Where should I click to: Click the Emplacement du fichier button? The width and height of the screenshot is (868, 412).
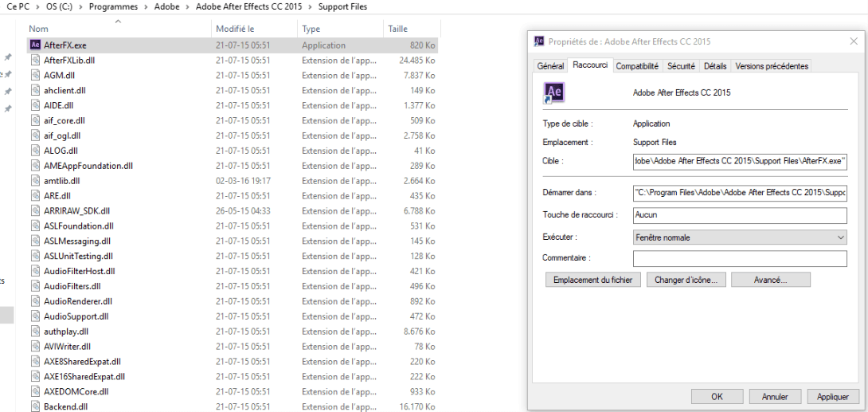click(x=593, y=280)
